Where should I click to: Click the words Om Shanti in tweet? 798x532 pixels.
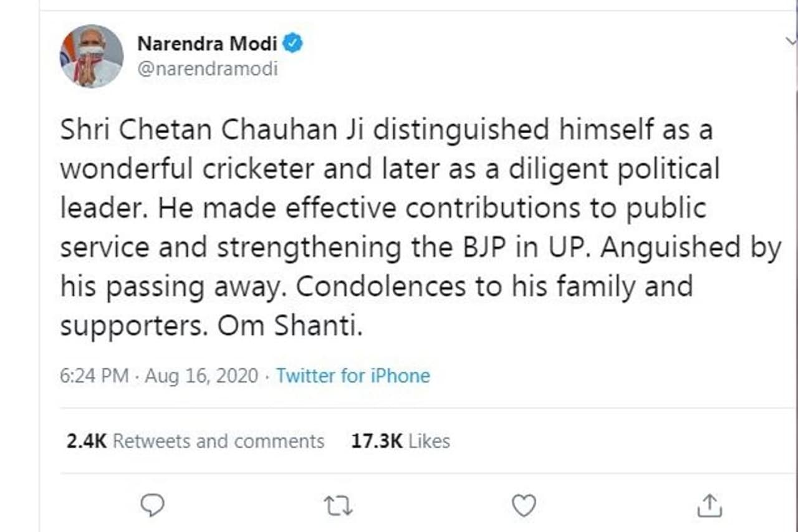click(x=289, y=326)
